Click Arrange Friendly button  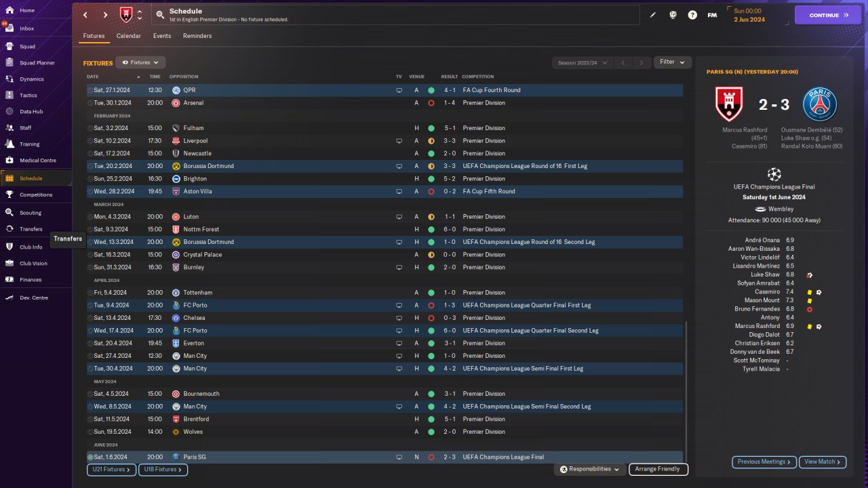click(658, 469)
